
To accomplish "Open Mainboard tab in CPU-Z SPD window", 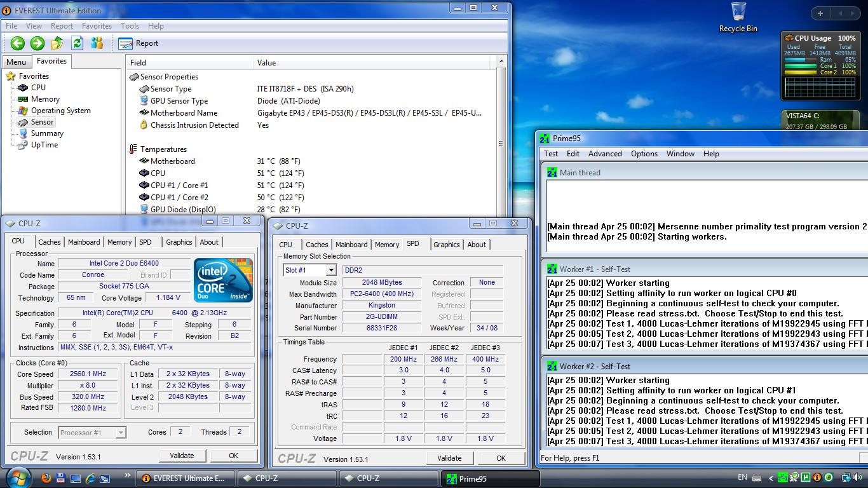I will point(351,245).
